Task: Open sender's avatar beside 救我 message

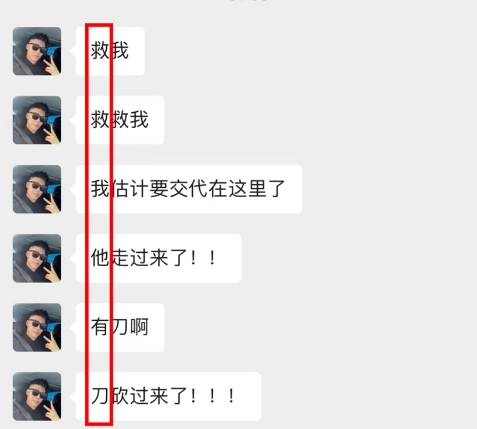Action: [37, 51]
